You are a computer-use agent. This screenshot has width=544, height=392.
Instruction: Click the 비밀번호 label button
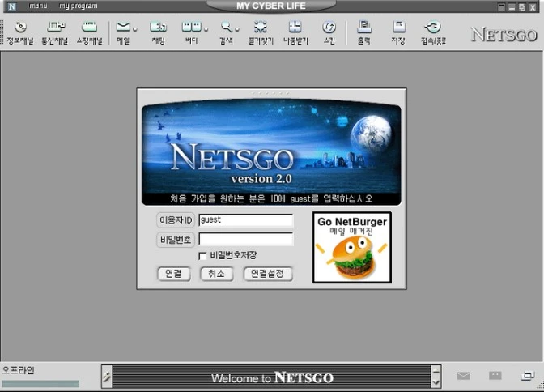(176, 240)
